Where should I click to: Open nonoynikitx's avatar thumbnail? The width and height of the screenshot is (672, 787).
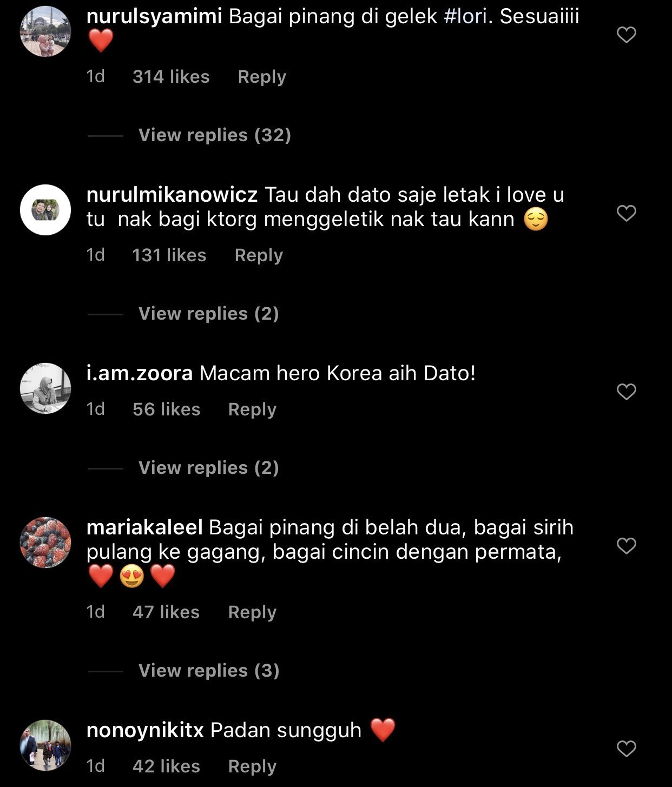click(45, 745)
